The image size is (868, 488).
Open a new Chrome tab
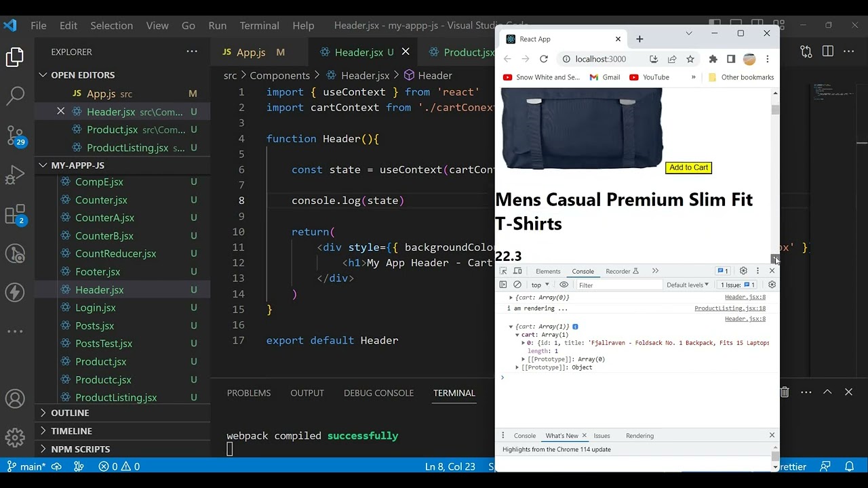click(639, 39)
